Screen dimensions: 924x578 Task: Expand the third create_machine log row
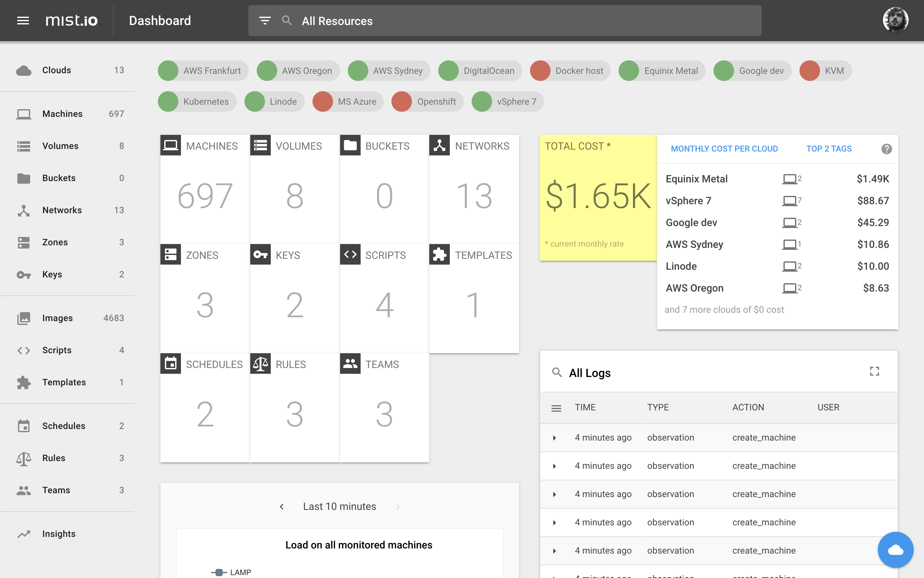(554, 494)
